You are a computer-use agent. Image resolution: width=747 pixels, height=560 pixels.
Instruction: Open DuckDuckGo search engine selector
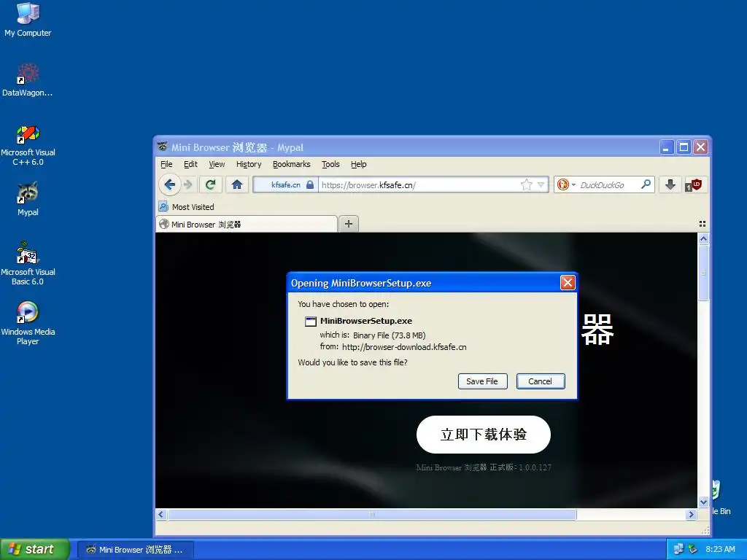[566, 184]
